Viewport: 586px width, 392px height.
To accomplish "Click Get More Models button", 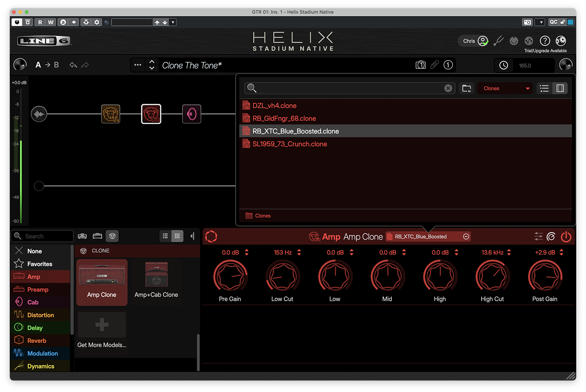I will 102,331.
